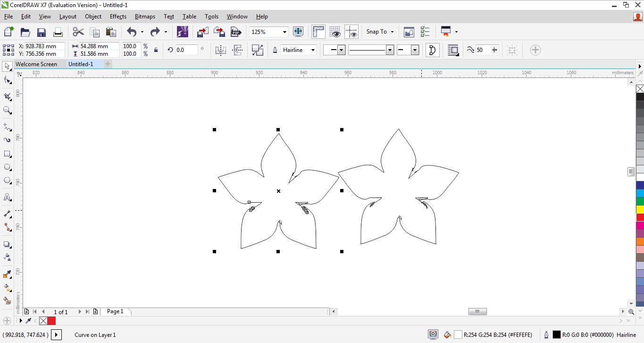Redo the last undone action

pyautogui.click(x=155, y=32)
